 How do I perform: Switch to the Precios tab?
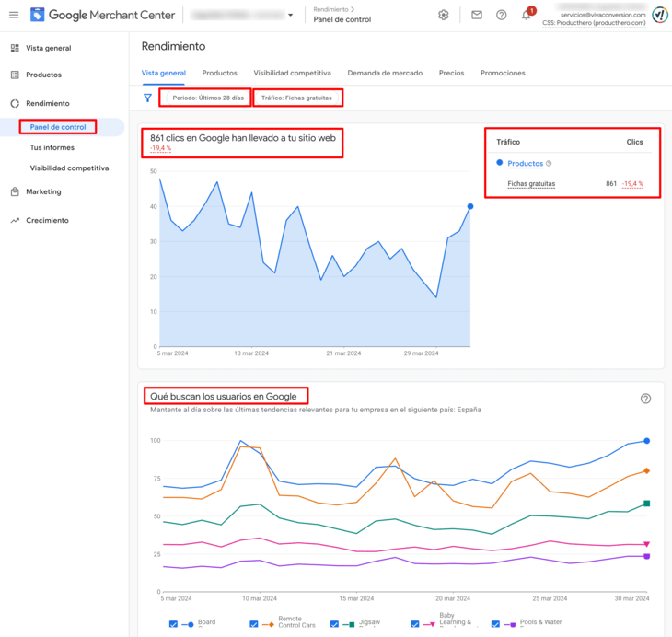(x=451, y=73)
